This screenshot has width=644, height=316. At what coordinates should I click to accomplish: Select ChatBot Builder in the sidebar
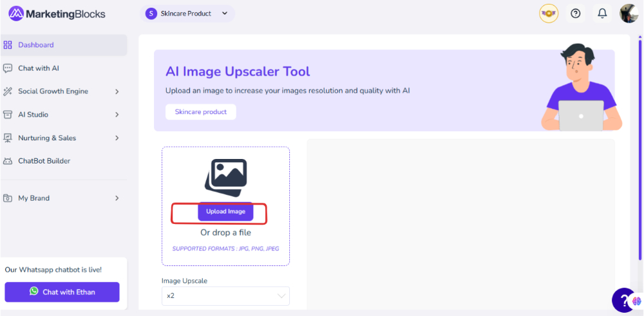point(44,161)
